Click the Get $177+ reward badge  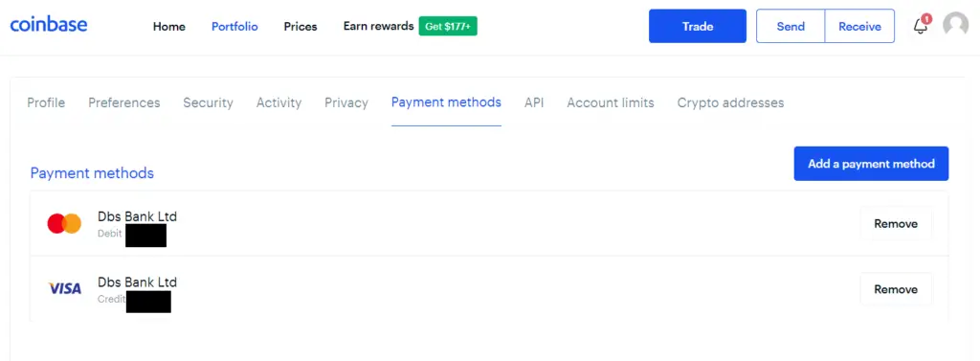tap(448, 26)
